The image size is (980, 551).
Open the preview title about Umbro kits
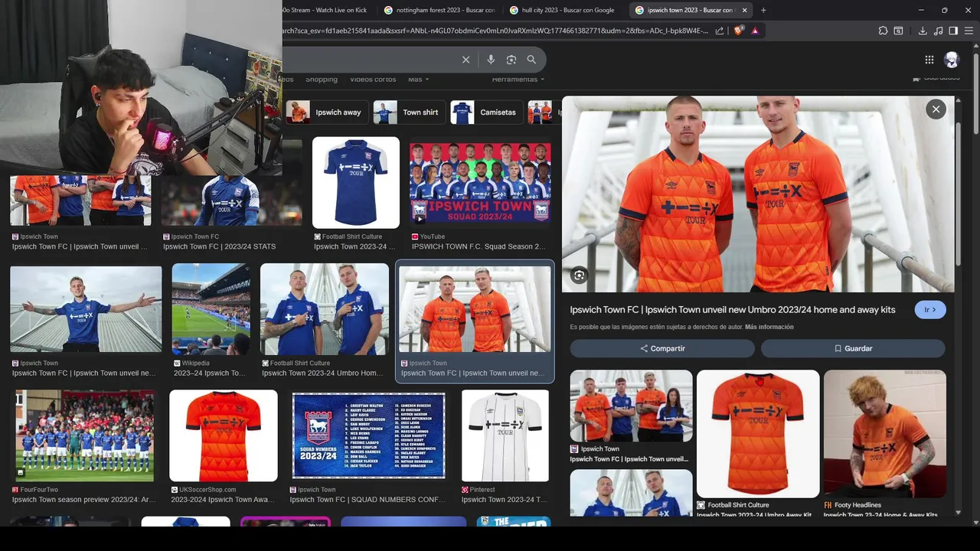tap(732, 310)
